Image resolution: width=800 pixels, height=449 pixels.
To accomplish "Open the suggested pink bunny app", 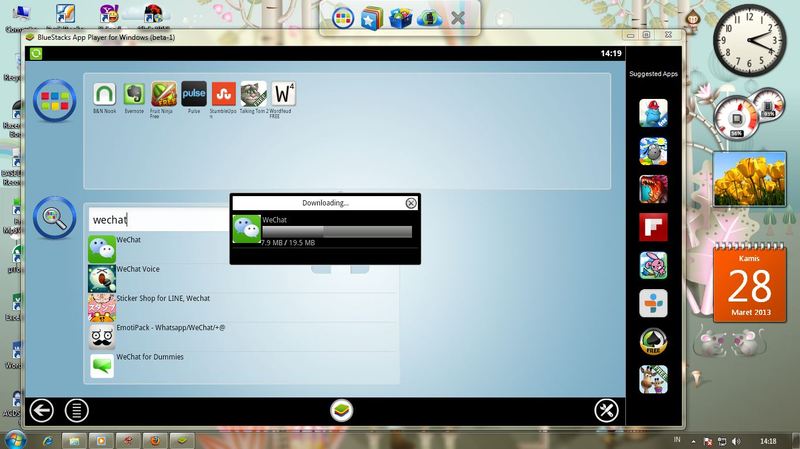I will tap(653, 265).
